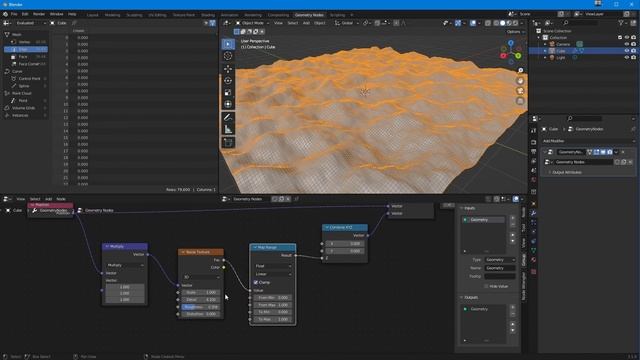Select the Rotate tool in viewport toolbar
Viewport: 640px width, 360px height.
228,80
